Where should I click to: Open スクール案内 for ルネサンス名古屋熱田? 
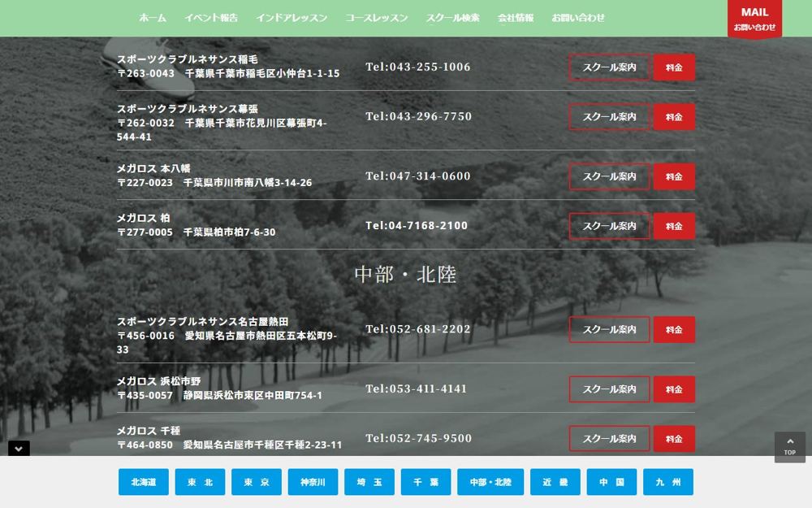pyautogui.click(x=609, y=330)
